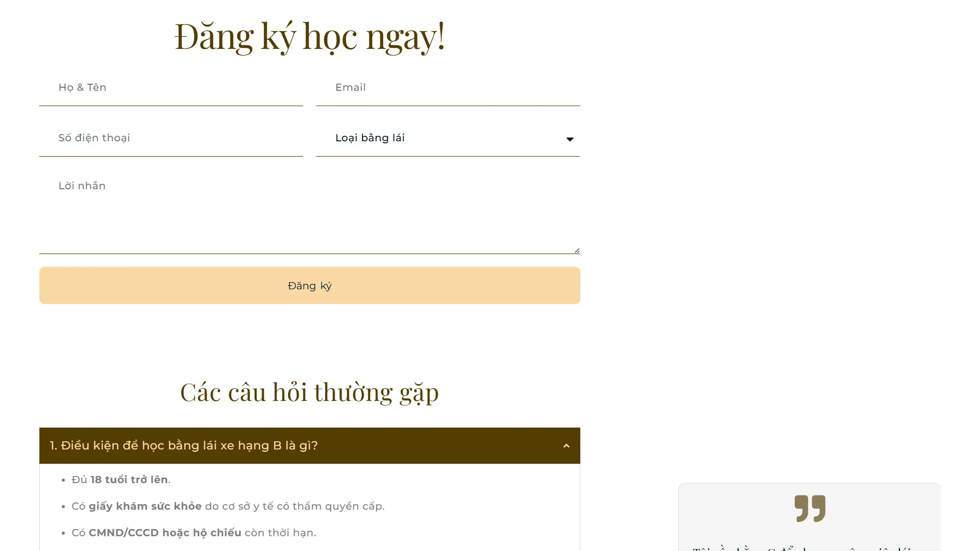980x551 pixels.
Task: Click the Đăng ký học ngay! heading
Action: [x=309, y=36]
